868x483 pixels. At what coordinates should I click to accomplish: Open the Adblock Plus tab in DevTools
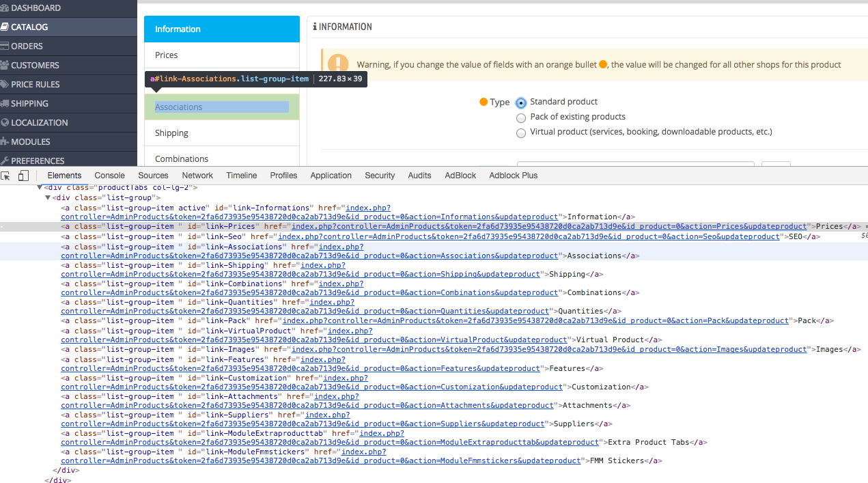click(514, 176)
